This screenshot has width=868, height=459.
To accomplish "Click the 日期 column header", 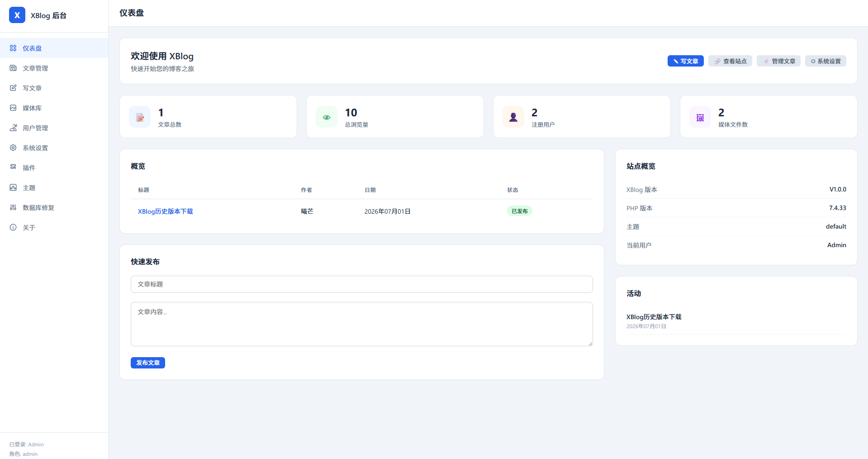I will pyautogui.click(x=370, y=190).
